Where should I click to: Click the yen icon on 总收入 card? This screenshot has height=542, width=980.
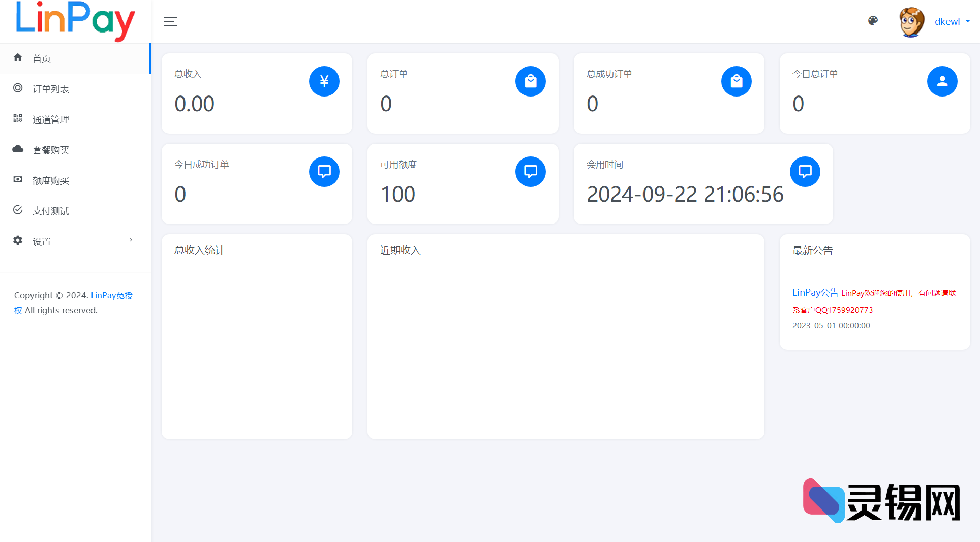(x=324, y=81)
